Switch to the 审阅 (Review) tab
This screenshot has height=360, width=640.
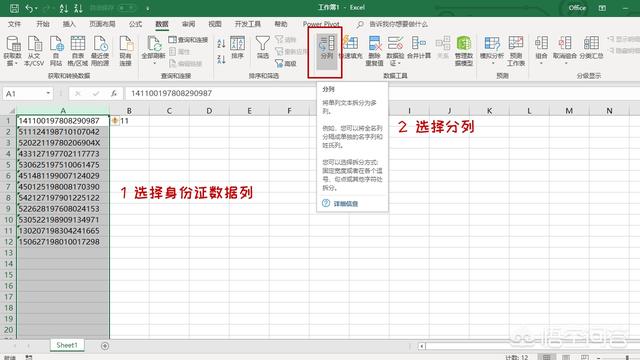click(188, 24)
